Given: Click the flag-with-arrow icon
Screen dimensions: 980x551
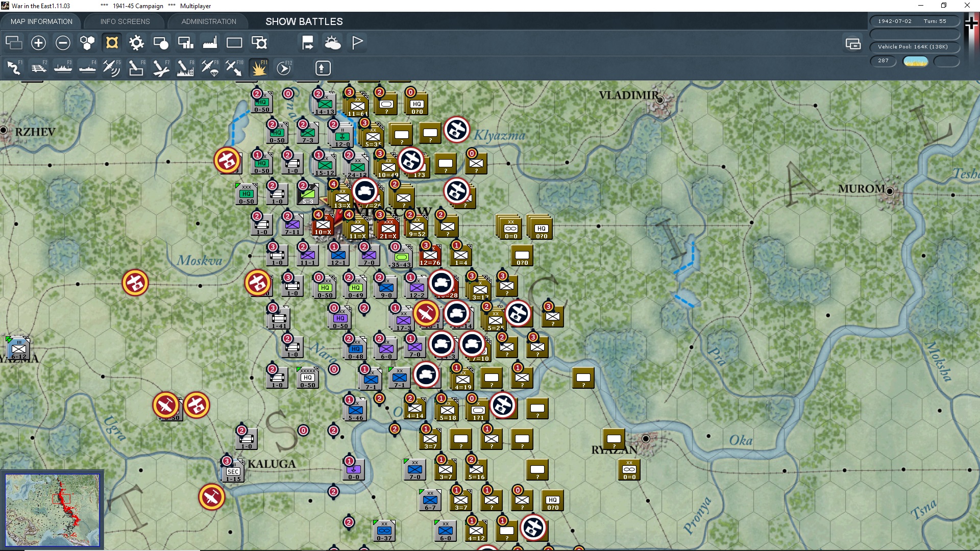Looking at the screenshot, I should coord(308,42).
